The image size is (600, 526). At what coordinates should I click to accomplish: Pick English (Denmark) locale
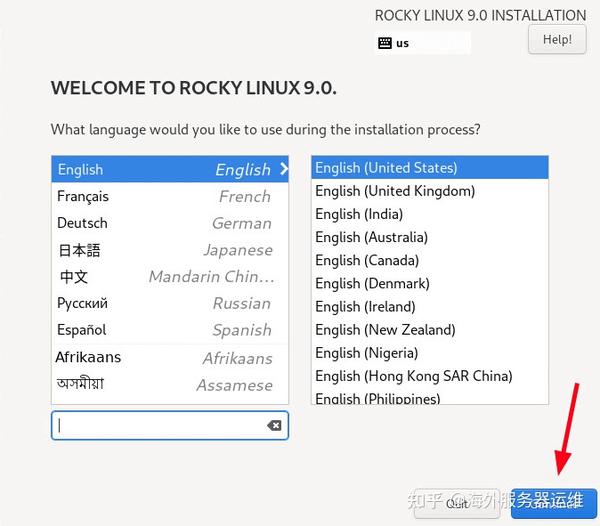[x=430, y=283]
